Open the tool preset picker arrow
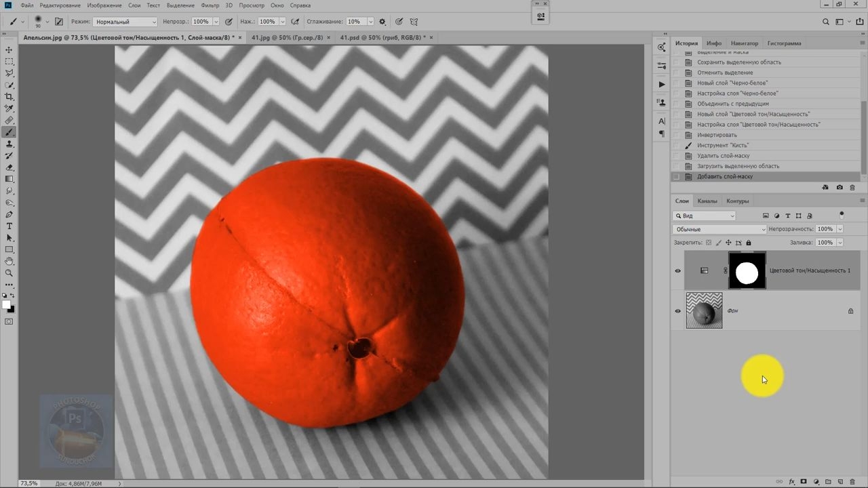Image resolution: width=868 pixels, height=488 pixels. (x=23, y=22)
